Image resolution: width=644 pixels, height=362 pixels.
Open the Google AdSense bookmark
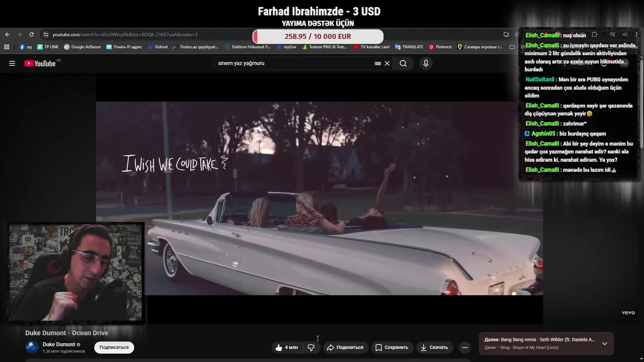click(82, 47)
